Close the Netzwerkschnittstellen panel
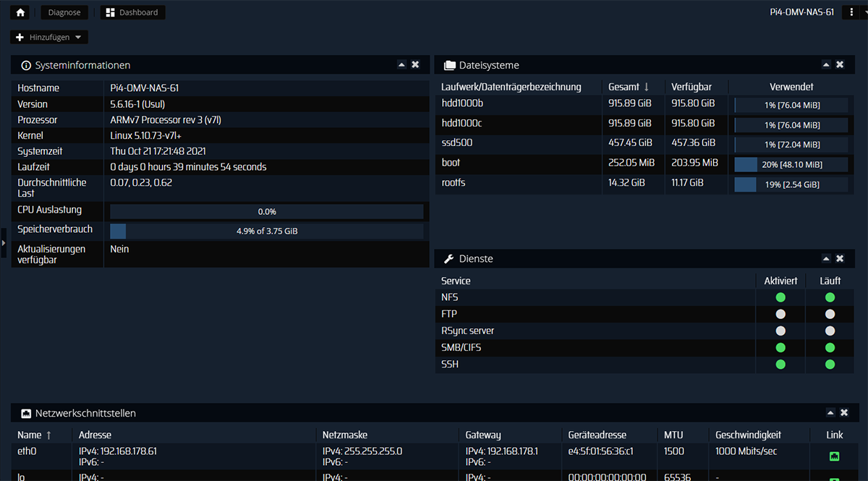The height and width of the screenshot is (481, 868). click(x=843, y=413)
